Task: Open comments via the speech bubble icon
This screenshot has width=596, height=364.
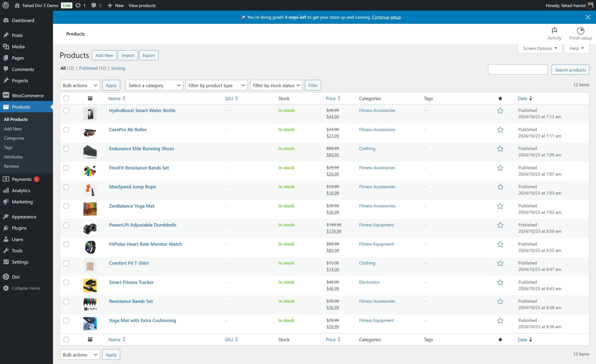Action: pos(94,5)
